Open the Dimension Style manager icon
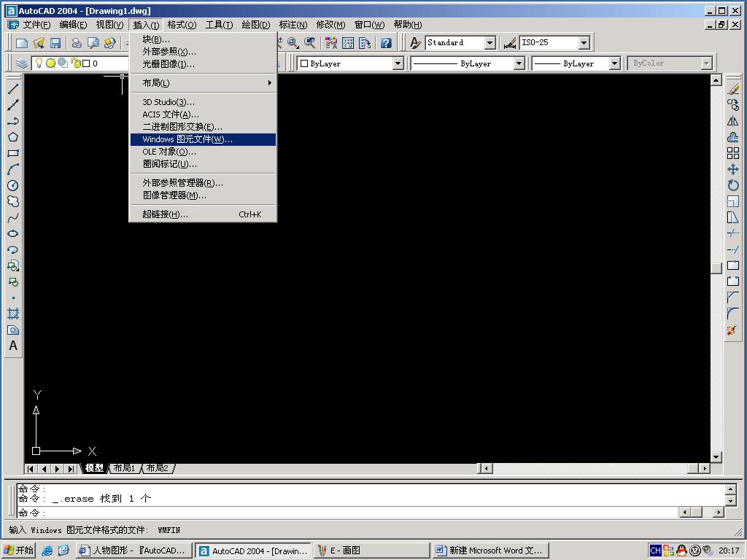The image size is (747, 560). (510, 43)
